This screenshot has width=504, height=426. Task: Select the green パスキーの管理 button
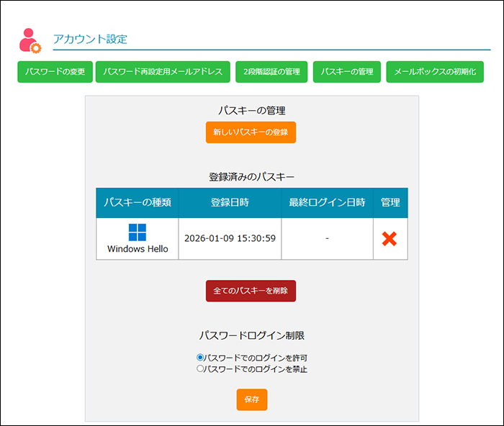tap(347, 72)
